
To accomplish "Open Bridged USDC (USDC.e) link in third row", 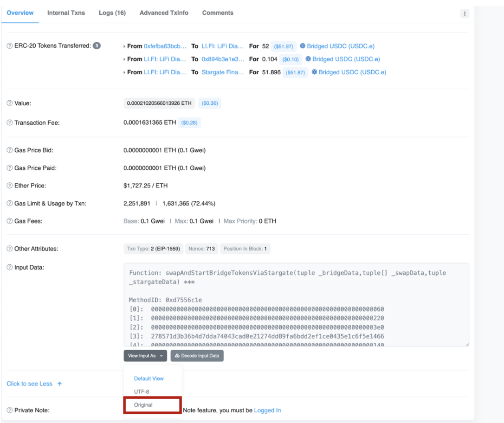I will point(352,72).
